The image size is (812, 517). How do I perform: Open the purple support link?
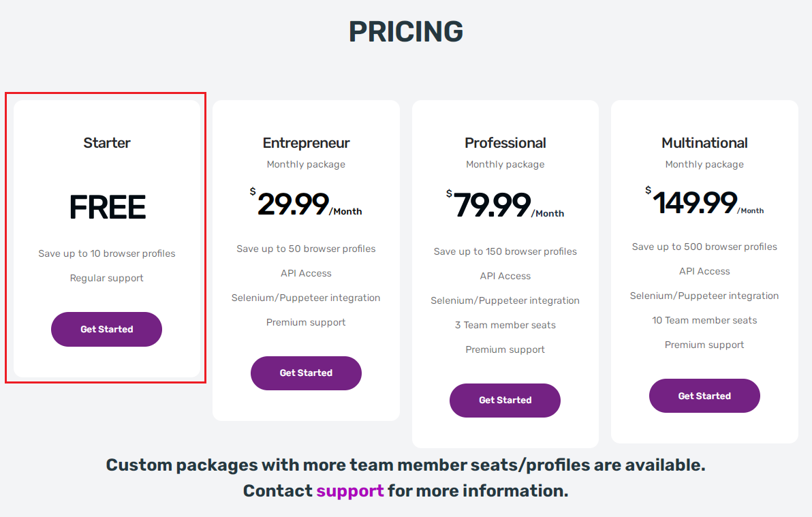350,490
